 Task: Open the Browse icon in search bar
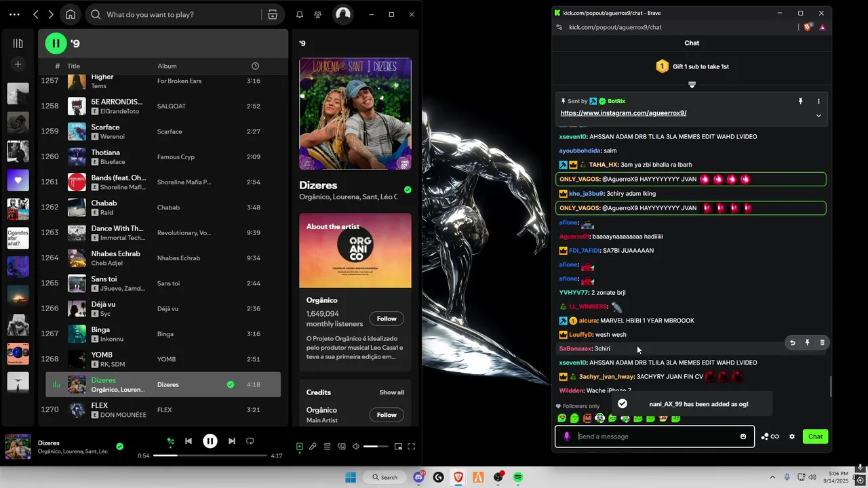272,14
